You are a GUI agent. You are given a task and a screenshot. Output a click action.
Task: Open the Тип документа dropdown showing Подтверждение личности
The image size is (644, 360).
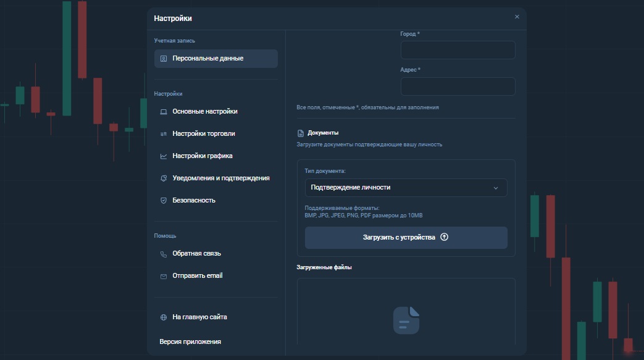coord(406,187)
